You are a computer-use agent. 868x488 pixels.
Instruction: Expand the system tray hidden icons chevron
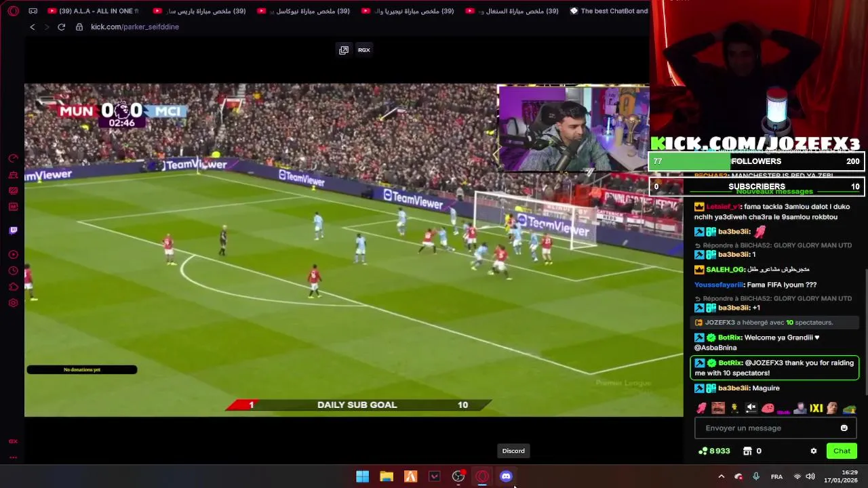coord(721,477)
